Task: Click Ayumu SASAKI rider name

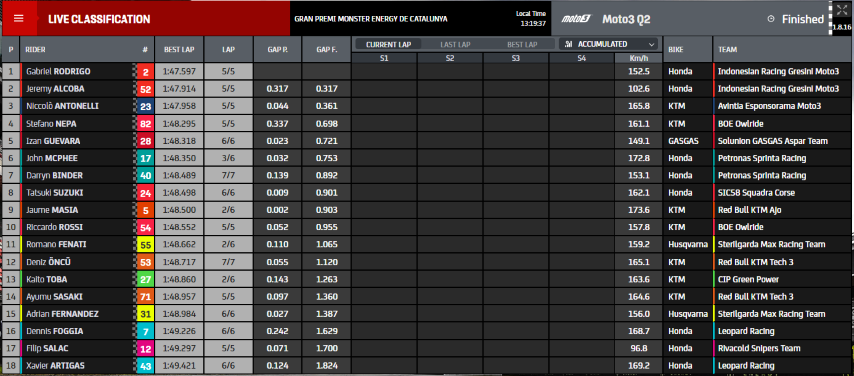Action: point(53,297)
